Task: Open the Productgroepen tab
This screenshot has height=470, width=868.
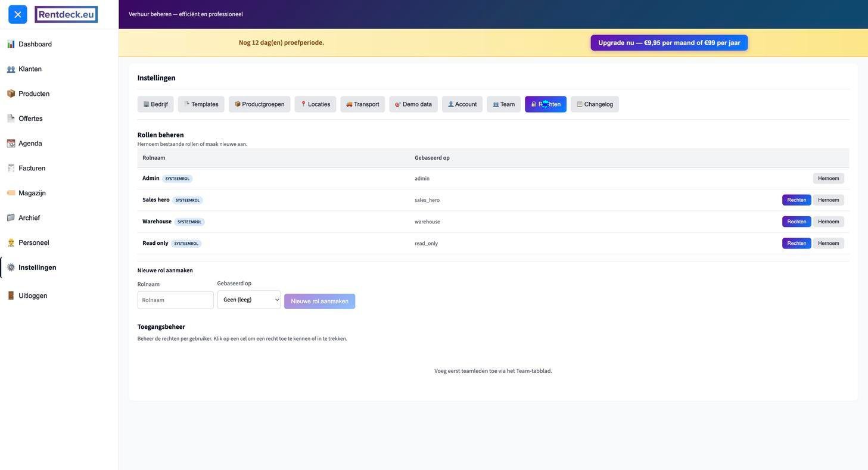Action: pyautogui.click(x=259, y=104)
